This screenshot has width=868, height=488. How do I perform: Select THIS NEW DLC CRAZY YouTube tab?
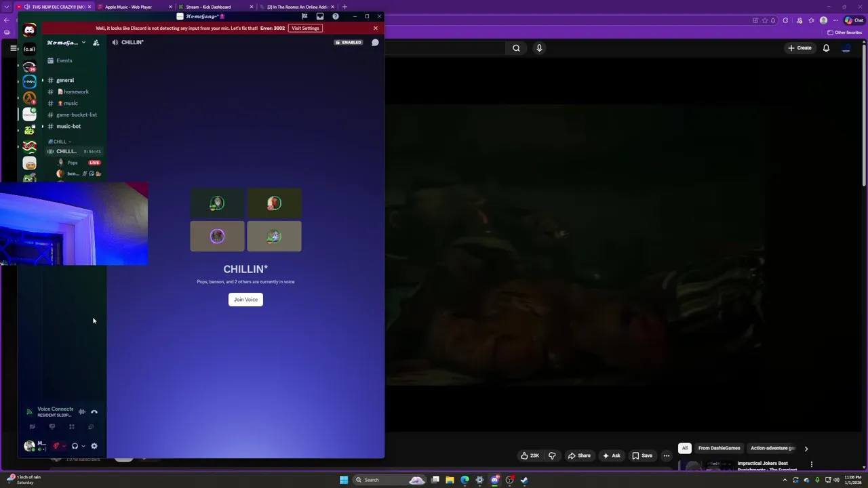54,7
